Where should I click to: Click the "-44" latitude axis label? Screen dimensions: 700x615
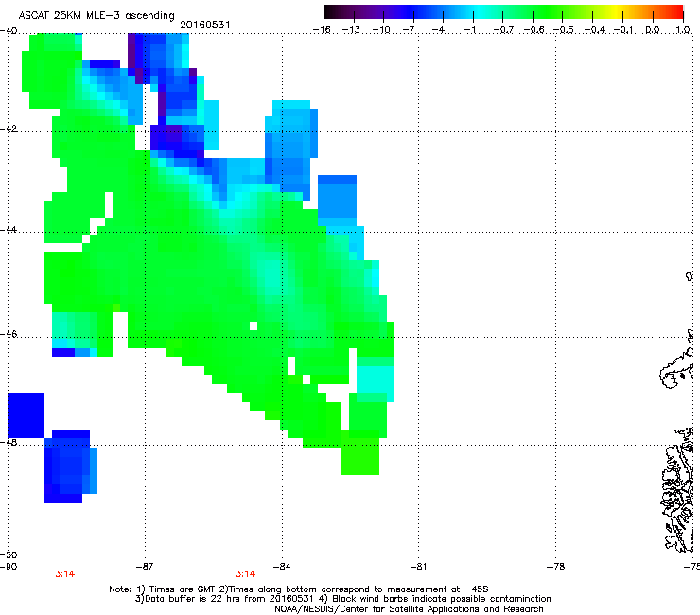pos(9,230)
